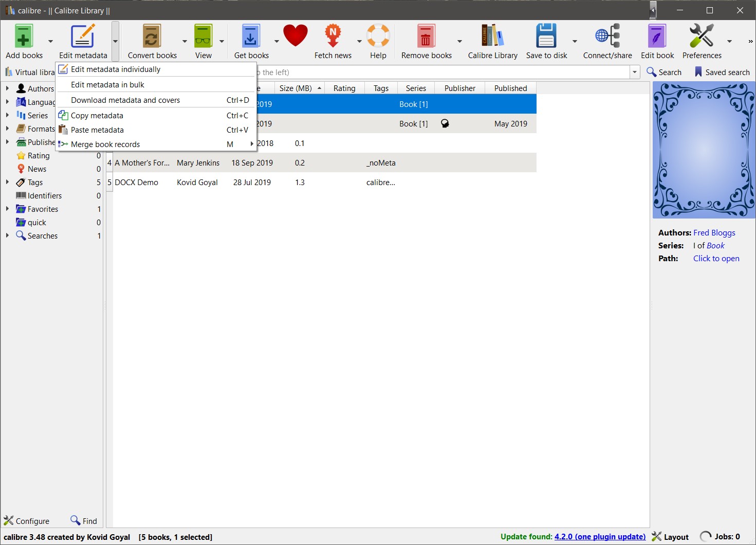Open the Layout button in status bar
This screenshot has height=545, width=756.
click(670, 537)
